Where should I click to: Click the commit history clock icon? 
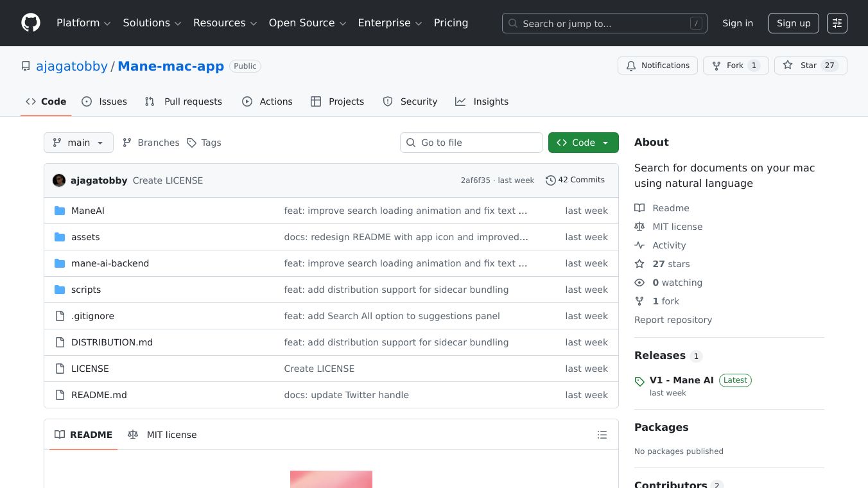tap(550, 180)
